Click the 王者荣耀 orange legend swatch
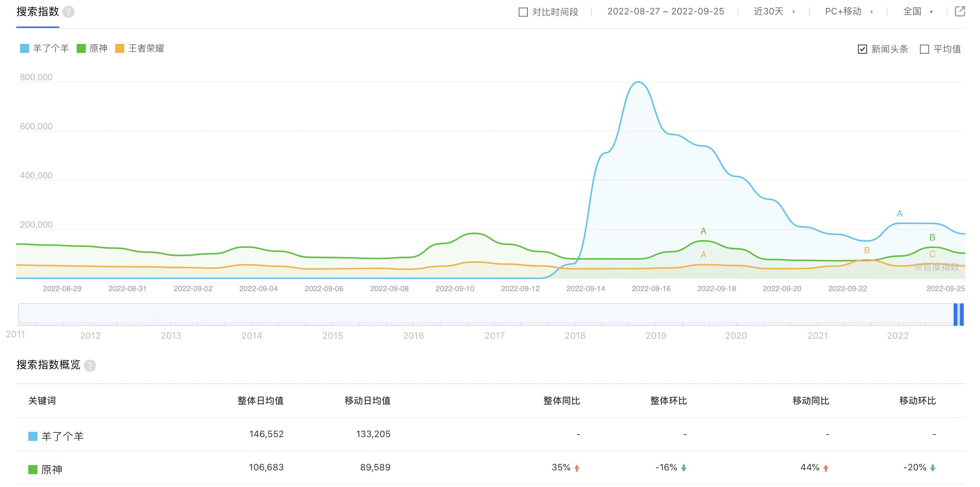The image size is (980, 487). (x=119, y=48)
